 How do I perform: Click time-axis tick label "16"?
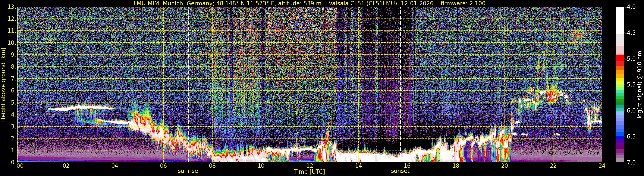tap(407, 166)
